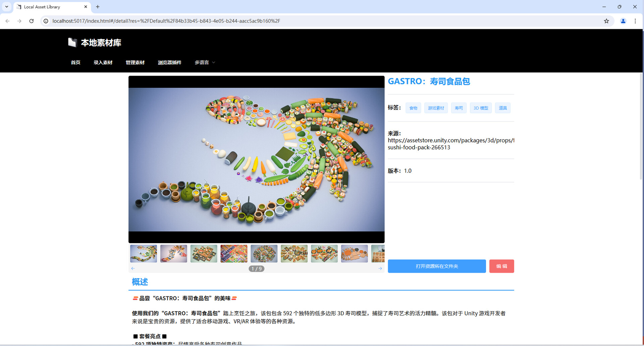
Task: Select the first sushi dragon thumbnail
Action: click(144, 254)
